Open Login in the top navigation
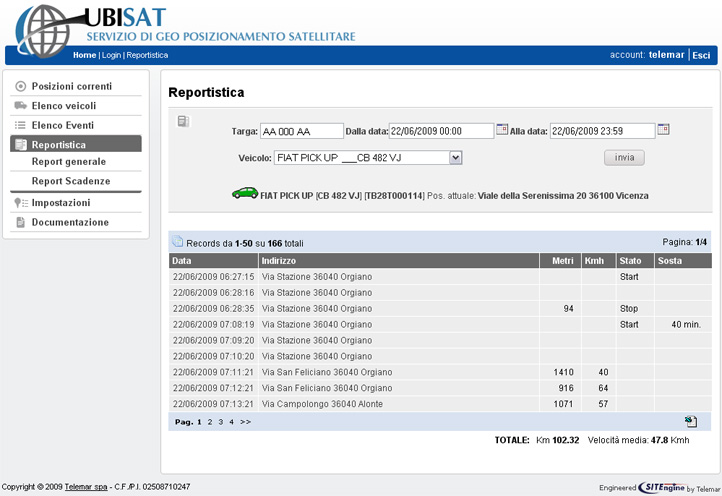The height and width of the screenshot is (496, 722). (x=111, y=55)
